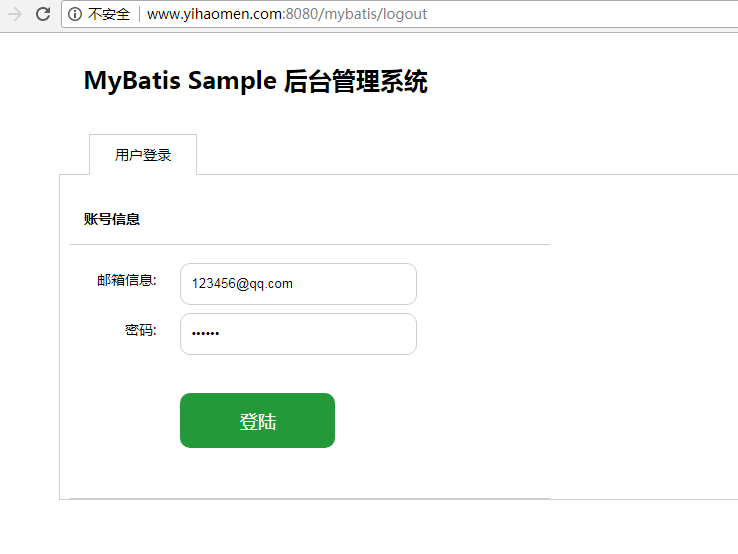Image resolution: width=738 pixels, height=554 pixels.
Task: Click the bottom border of the login panel
Action: coord(399,499)
